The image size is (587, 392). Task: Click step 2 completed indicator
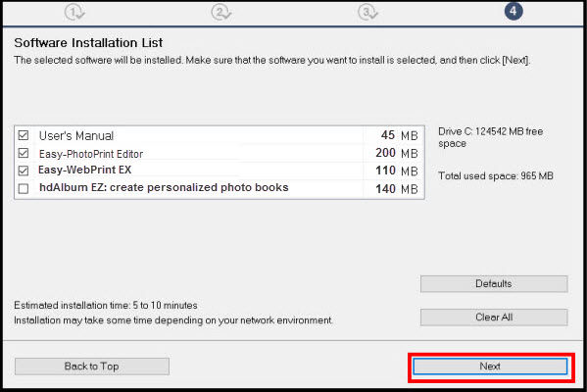[x=220, y=12]
